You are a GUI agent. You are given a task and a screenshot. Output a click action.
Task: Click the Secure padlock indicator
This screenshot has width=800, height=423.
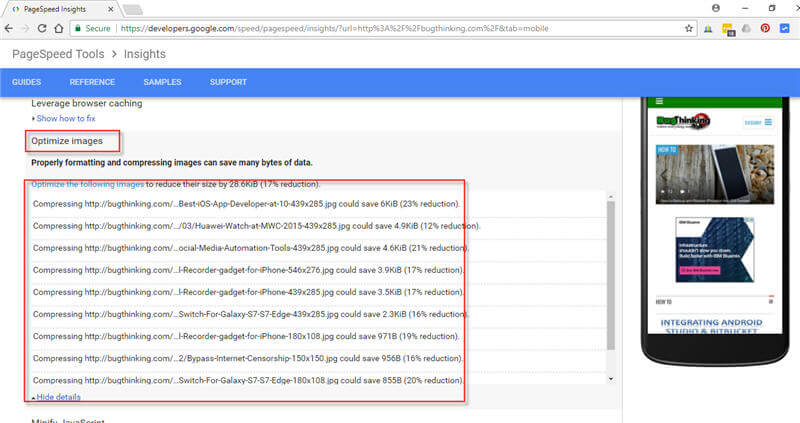pyautogui.click(x=92, y=29)
